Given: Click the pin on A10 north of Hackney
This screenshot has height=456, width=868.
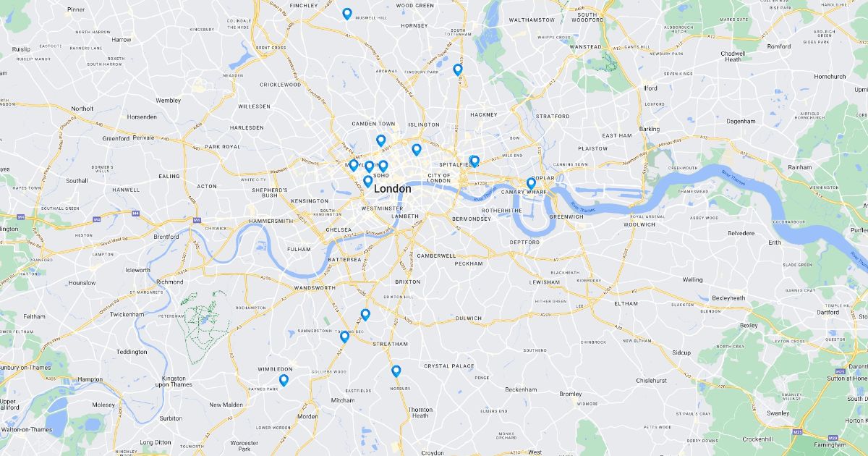Looking at the screenshot, I should [x=457, y=69].
